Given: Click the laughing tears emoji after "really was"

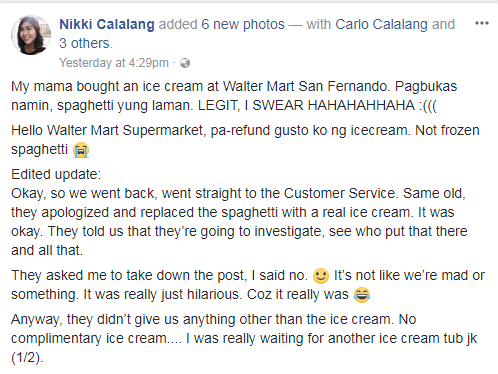Looking at the screenshot, I should click(362, 295).
